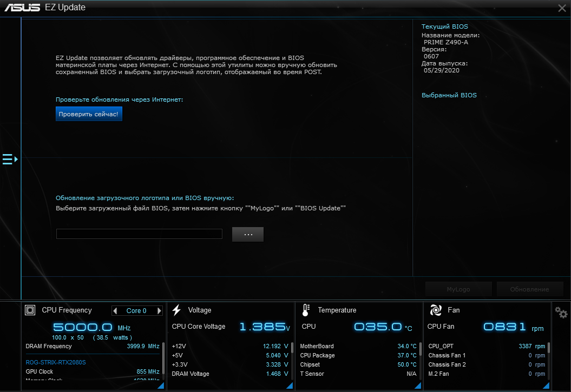Click the 'Chassis Fan 1' row label
Viewport: 571px width, 392px height.
click(447, 355)
